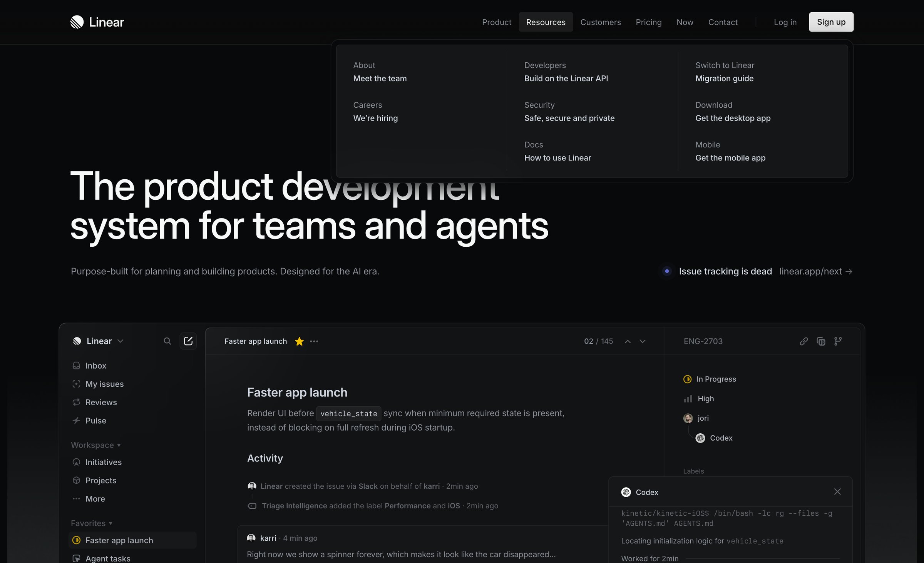Open Docs – How to use Linear
The height and width of the screenshot is (563, 924).
(x=557, y=151)
